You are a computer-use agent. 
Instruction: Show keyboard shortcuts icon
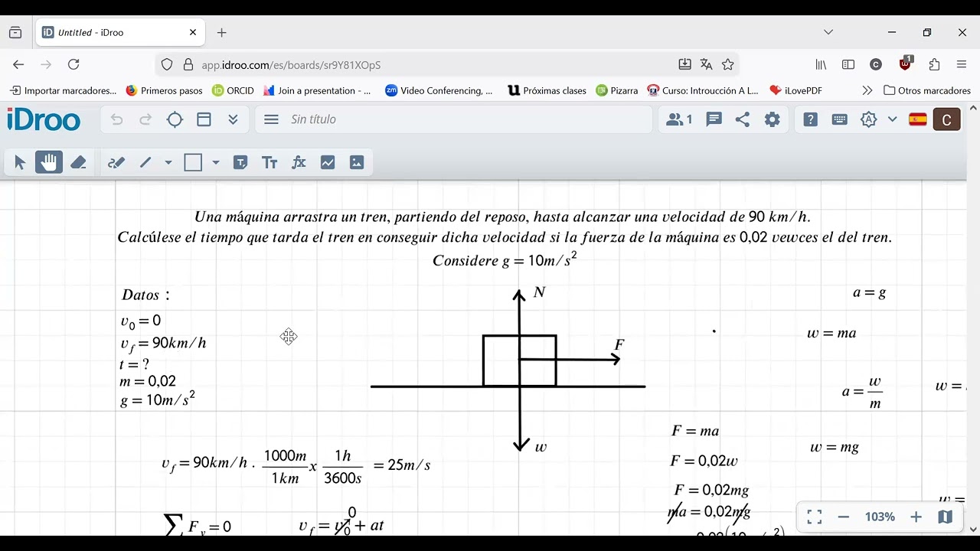pyautogui.click(x=840, y=119)
